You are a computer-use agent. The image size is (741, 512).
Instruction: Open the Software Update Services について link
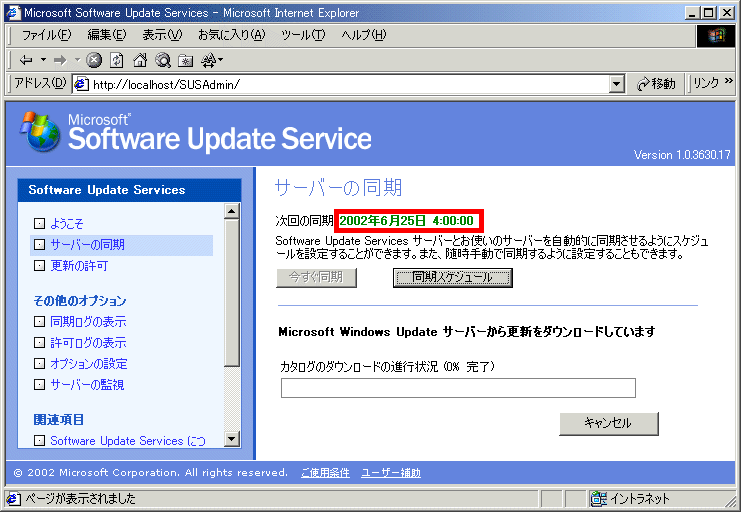128,441
